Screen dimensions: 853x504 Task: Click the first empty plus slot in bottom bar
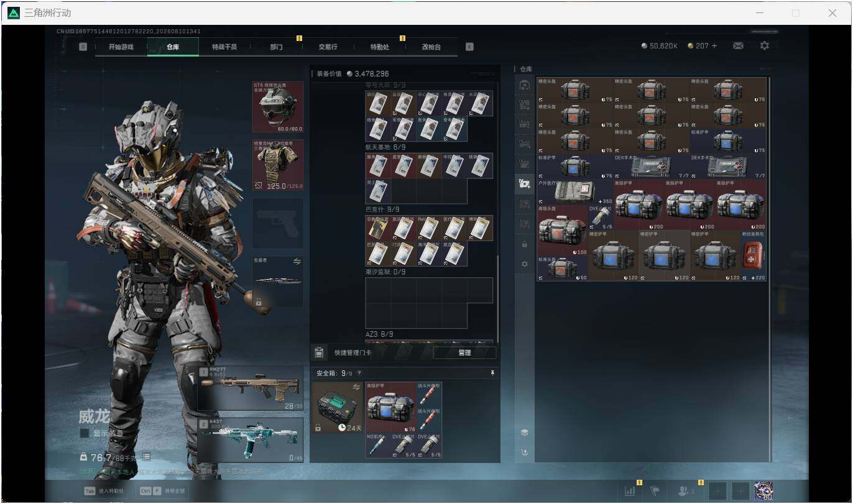click(717, 491)
